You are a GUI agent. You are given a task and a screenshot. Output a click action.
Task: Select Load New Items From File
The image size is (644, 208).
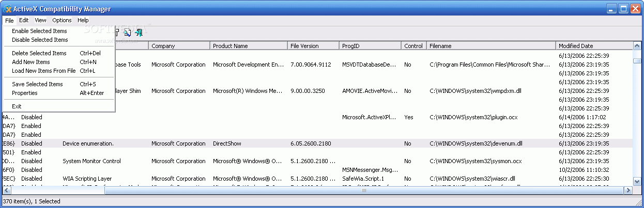tap(58, 71)
